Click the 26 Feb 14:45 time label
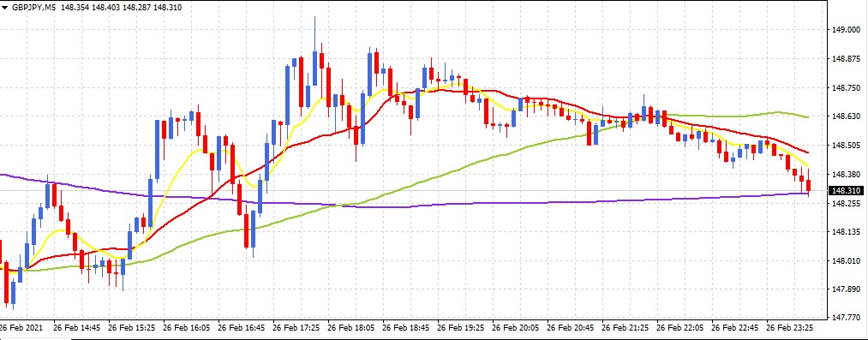This screenshot has width=868, height=340. (77, 327)
